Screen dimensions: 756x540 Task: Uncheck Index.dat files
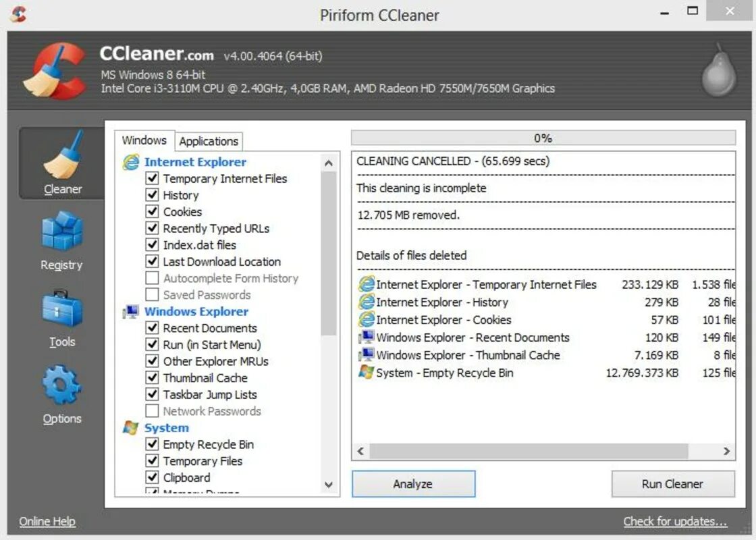pyautogui.click(x=152, y=244)
